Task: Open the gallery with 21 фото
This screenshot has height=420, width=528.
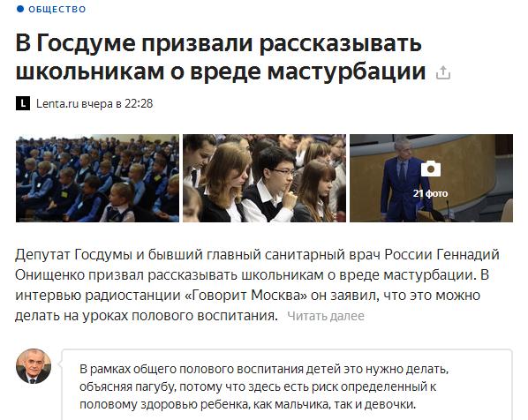Action: [431, 178]
